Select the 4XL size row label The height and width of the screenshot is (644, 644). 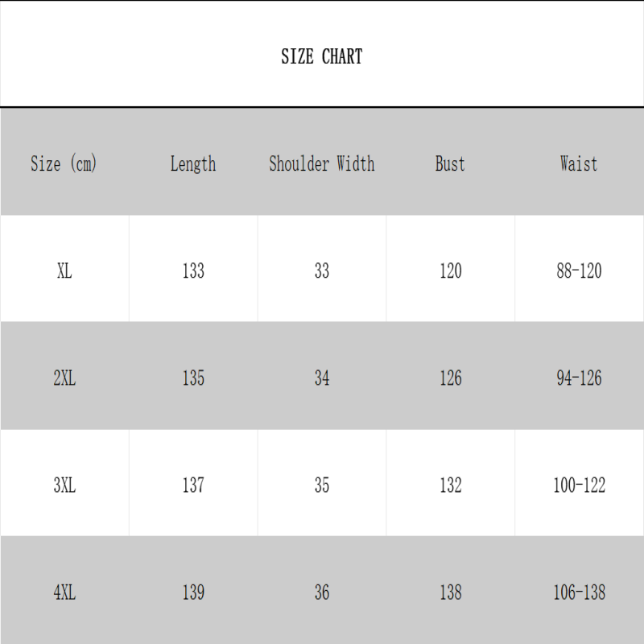pos(64,592)
